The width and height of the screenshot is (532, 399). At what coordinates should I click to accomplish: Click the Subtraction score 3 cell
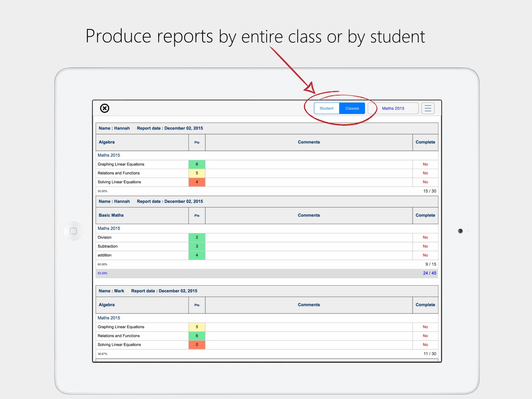[197, 246]
